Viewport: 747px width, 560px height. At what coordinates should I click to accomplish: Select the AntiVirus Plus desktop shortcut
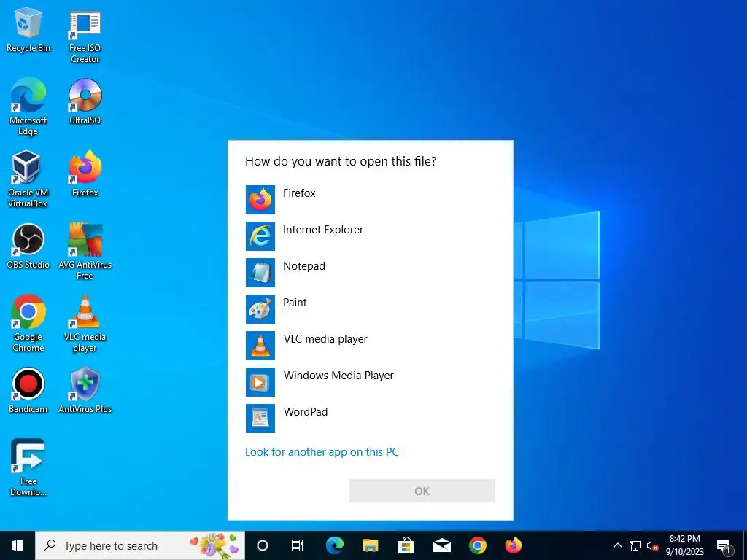tap(85, 391)
